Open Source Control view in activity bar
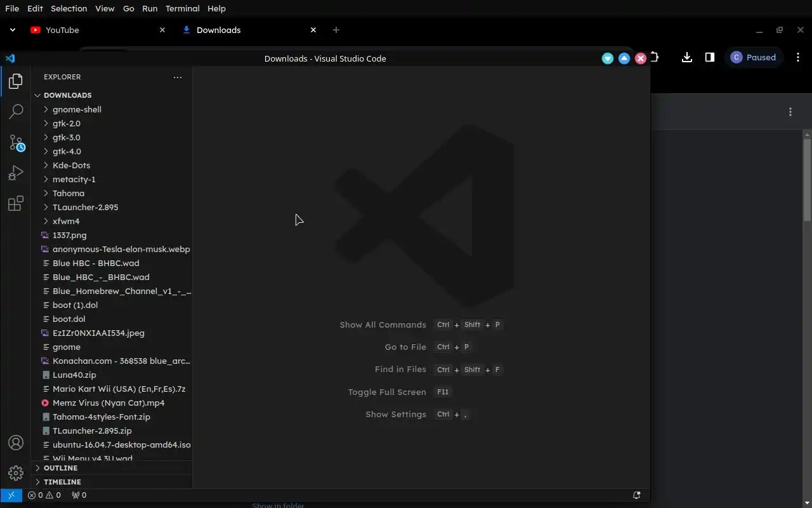The width and height of the screenshot is (812, 508). pos(16,142)
